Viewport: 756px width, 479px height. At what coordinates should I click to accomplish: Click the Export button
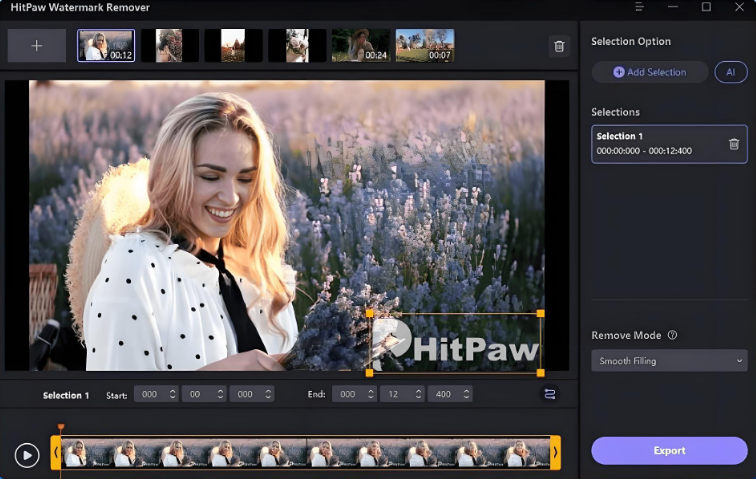coord(669,450)
